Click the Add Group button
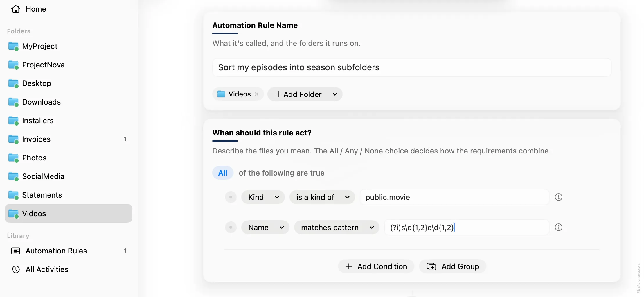This screenshot has height=297, width=644. (x=453, y=266)
